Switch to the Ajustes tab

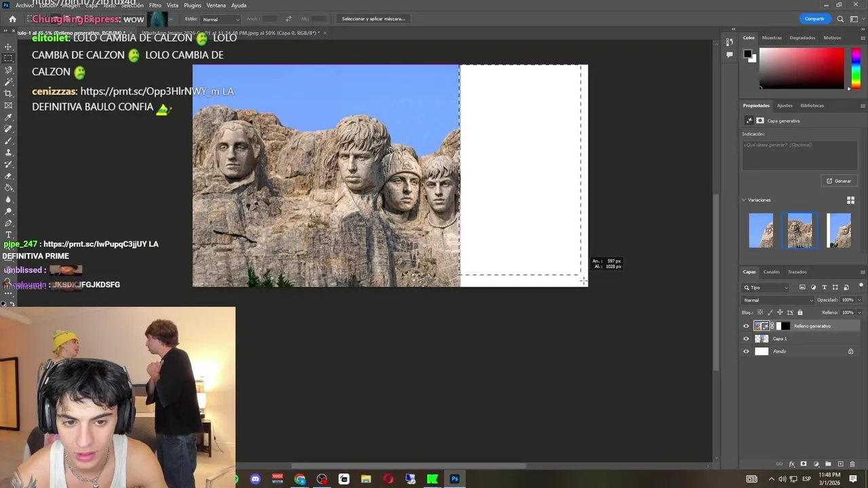click(x=785, y=106)
